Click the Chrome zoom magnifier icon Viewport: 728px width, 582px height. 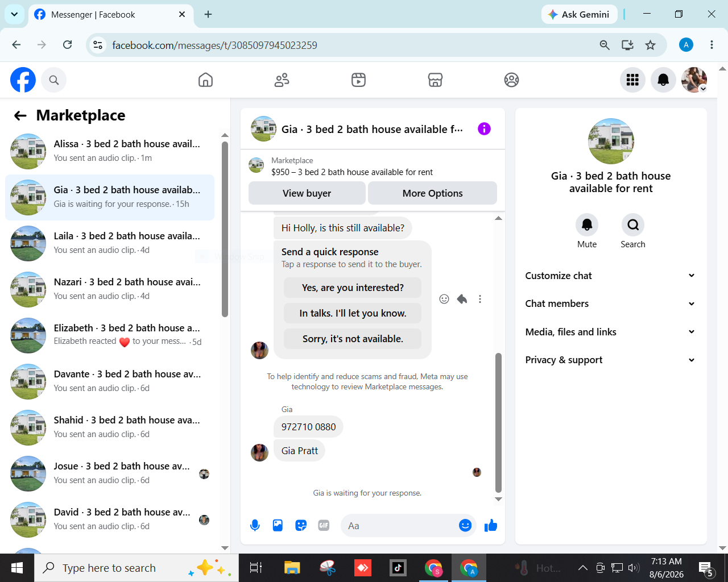click(605, 45)
